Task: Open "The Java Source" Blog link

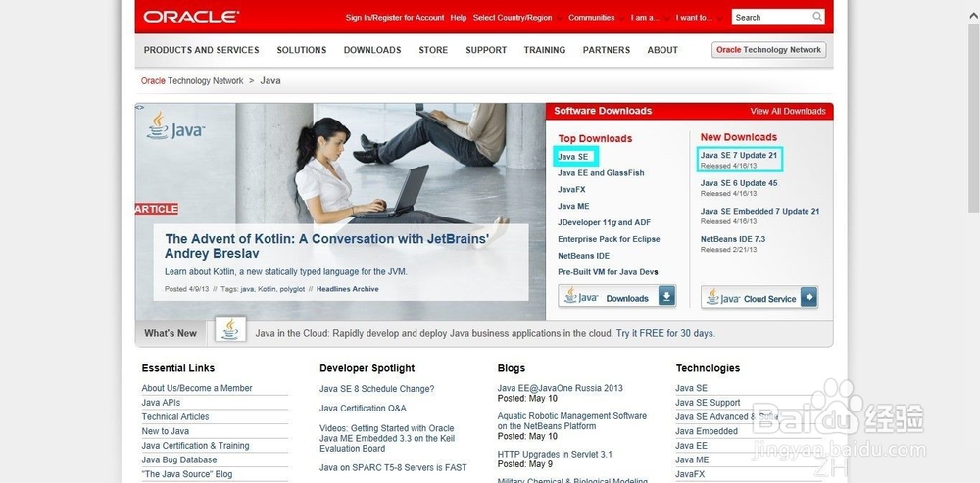Action: (x=187, y=474)
